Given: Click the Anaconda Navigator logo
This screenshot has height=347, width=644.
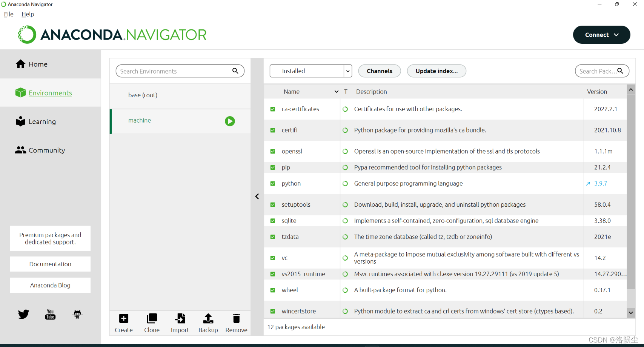Looking at the screenshot, I should coord(112,35).
